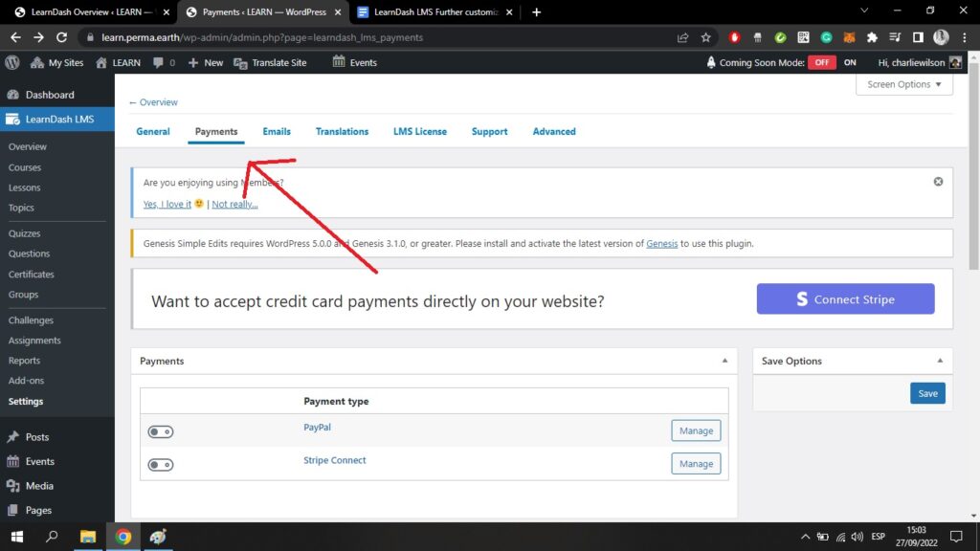This screenshot has height=551, width=980.
Task: Click the browser reload button
Action: [62, 37]
